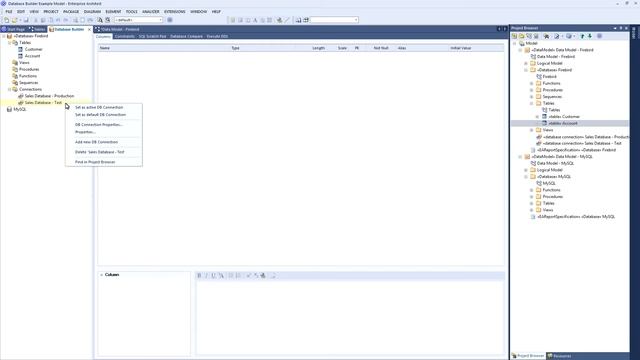The height and width of the screenshot is (360, 640).
Task: Click the empty combo box in the right toolbar
Action: (334, 20)
